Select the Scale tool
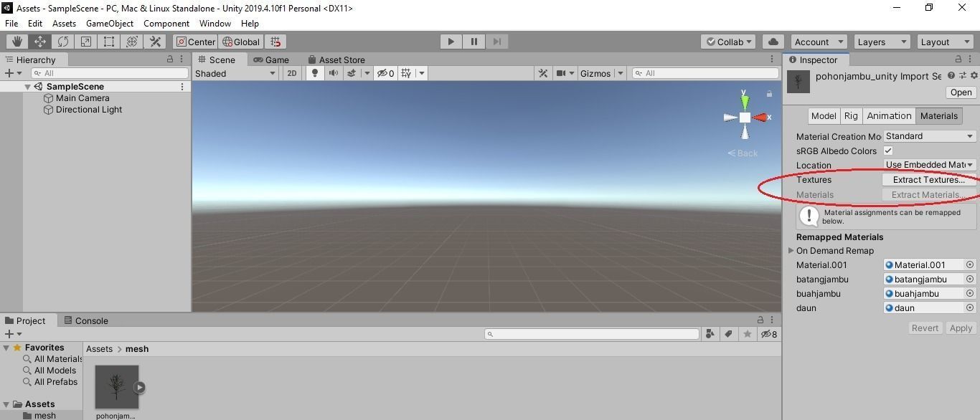This screenshot has height=420, width=980. [85, 42]
